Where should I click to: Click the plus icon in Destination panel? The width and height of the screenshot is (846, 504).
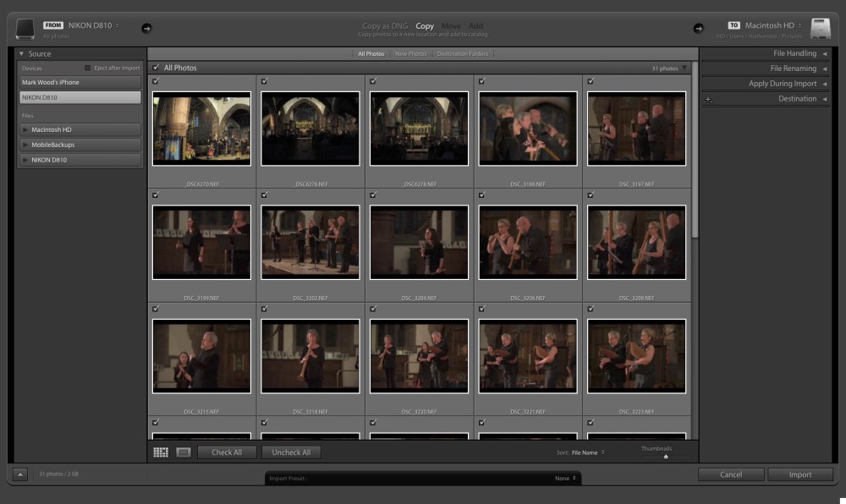pyautogui.click(x=708, y=99)
